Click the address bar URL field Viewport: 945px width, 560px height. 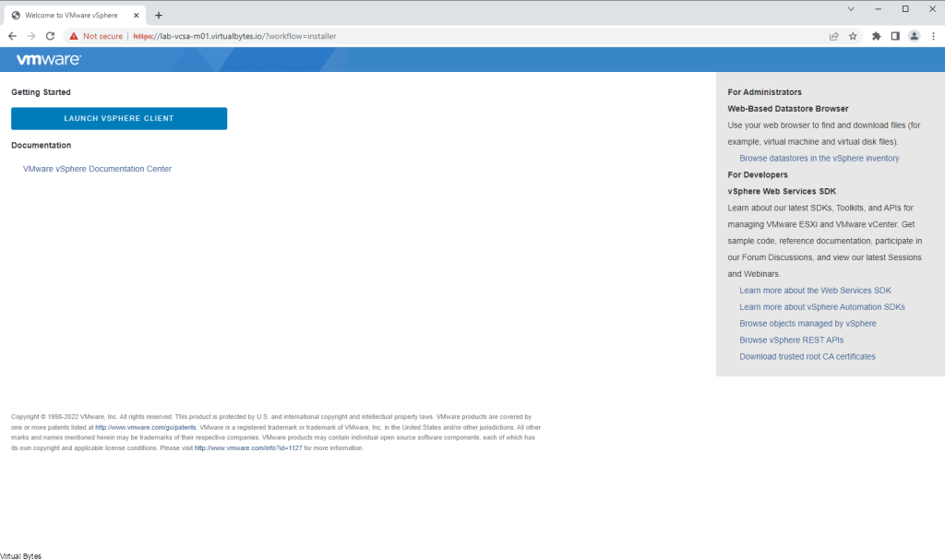(461, 36)
